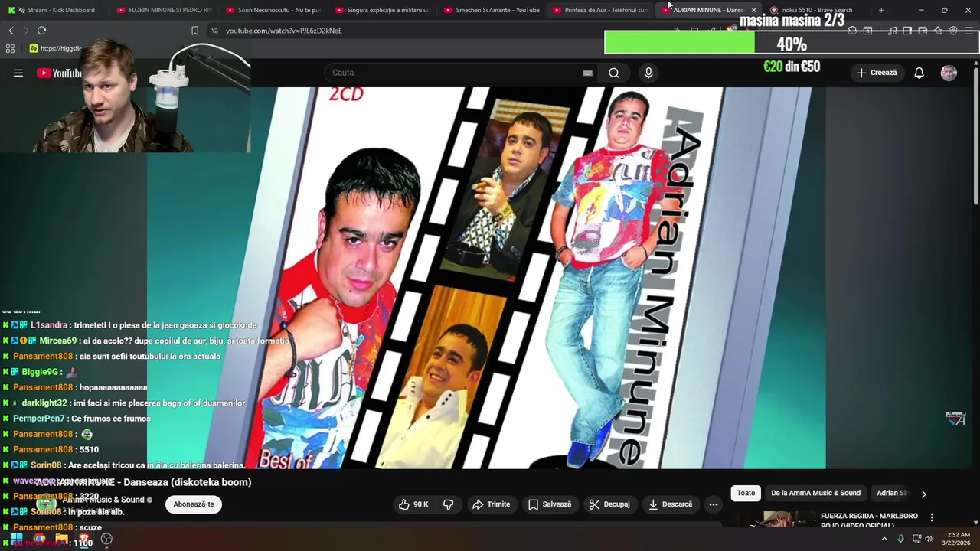This screenshot has height=551, width=980.
Task: Open the clock showing 2:52 AM
Action: click(x=958, y=539)
